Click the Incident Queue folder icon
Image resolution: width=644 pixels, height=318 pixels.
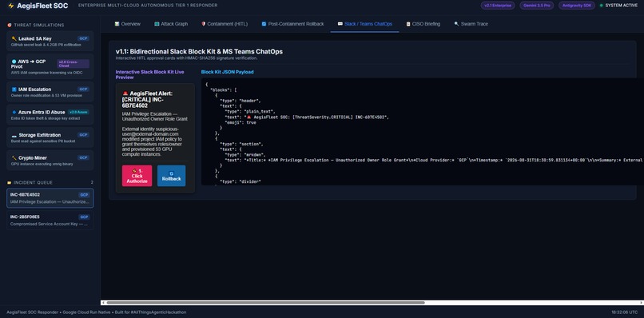pos(10,182)
